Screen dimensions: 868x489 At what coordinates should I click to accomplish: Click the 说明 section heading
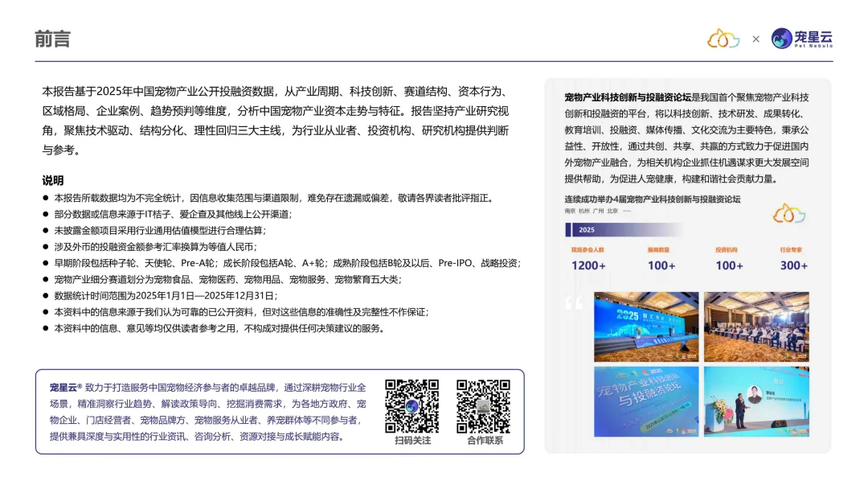coord(52,180)
